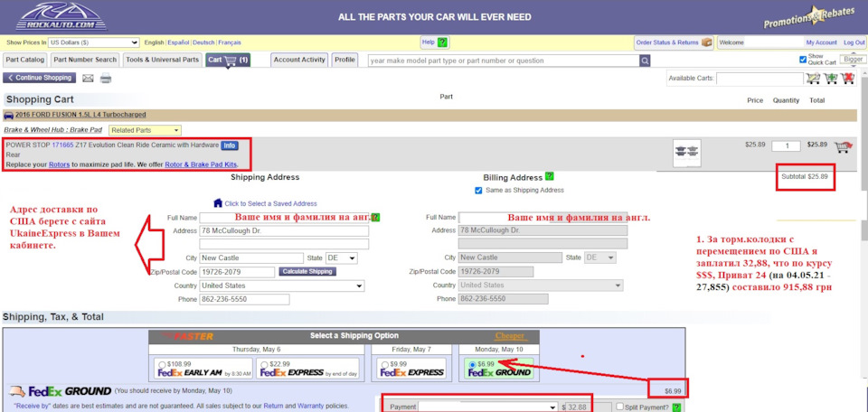Click the Warranty policy link

[x=310, y=406]
